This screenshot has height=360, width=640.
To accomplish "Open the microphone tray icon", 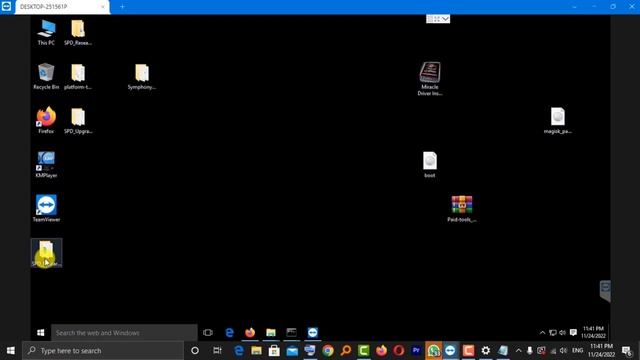I will 529,351.
